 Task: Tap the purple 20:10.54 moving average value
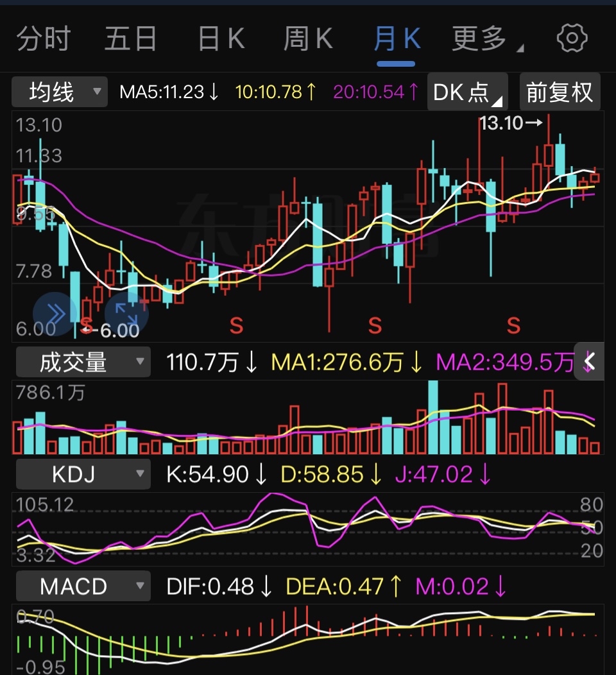pyautogui.click(x=375, y=92)
